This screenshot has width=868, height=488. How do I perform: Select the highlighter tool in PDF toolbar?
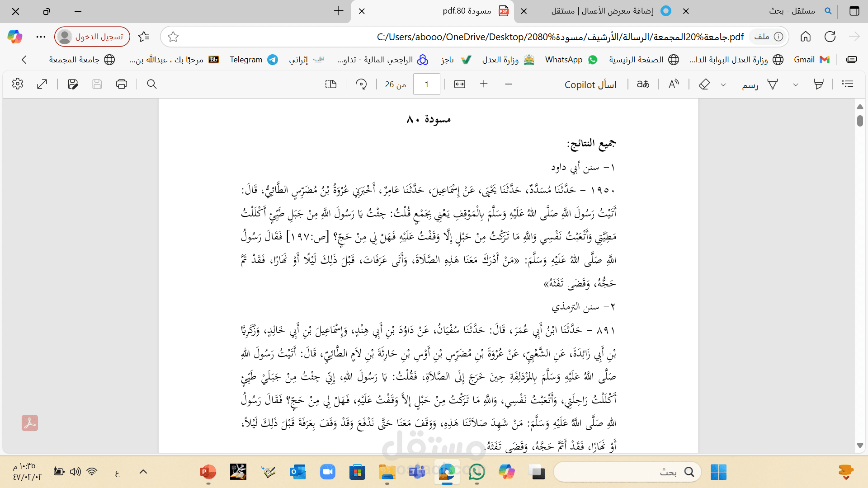[x=818, y=84]
